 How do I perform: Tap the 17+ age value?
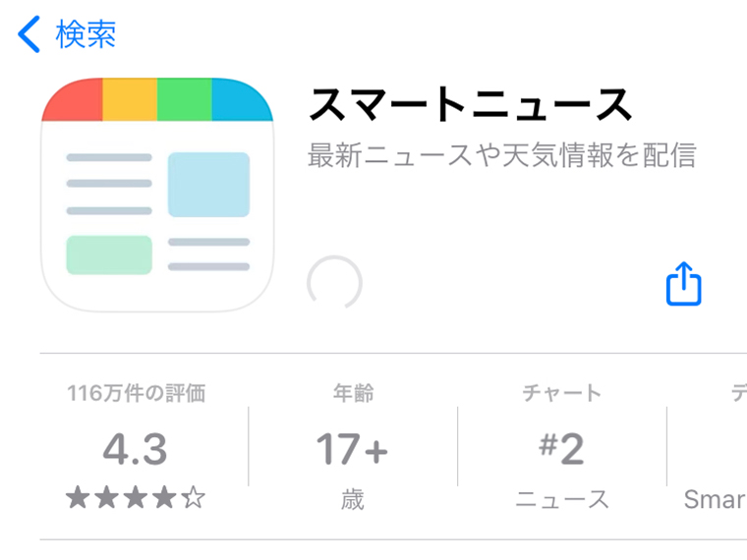point(352,449)
